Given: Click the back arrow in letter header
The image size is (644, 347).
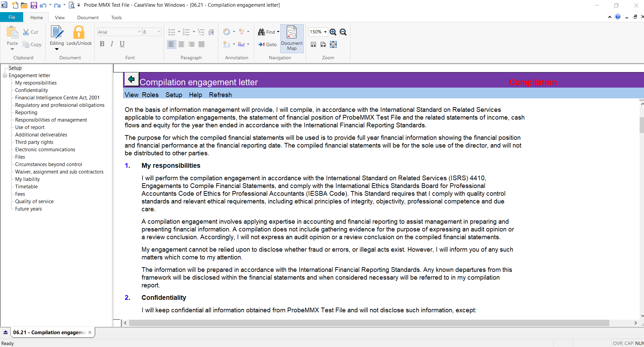Looking at the screenshot, I should click(131, 80).
